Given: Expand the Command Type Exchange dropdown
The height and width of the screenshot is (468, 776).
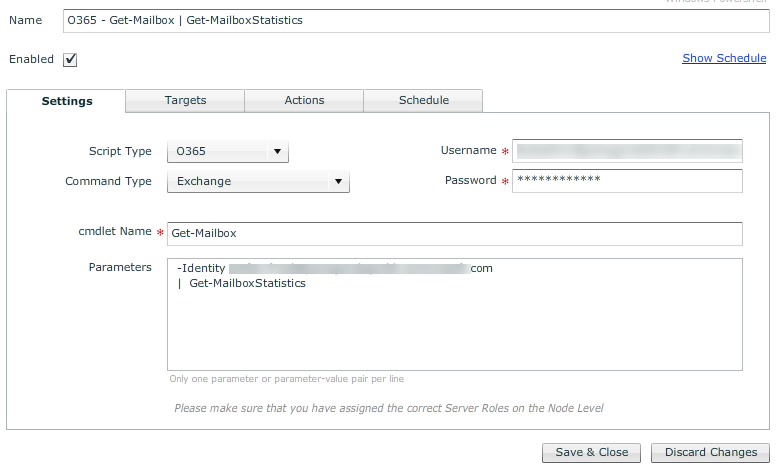Looking at the screenshot, I should click(258, 182).
